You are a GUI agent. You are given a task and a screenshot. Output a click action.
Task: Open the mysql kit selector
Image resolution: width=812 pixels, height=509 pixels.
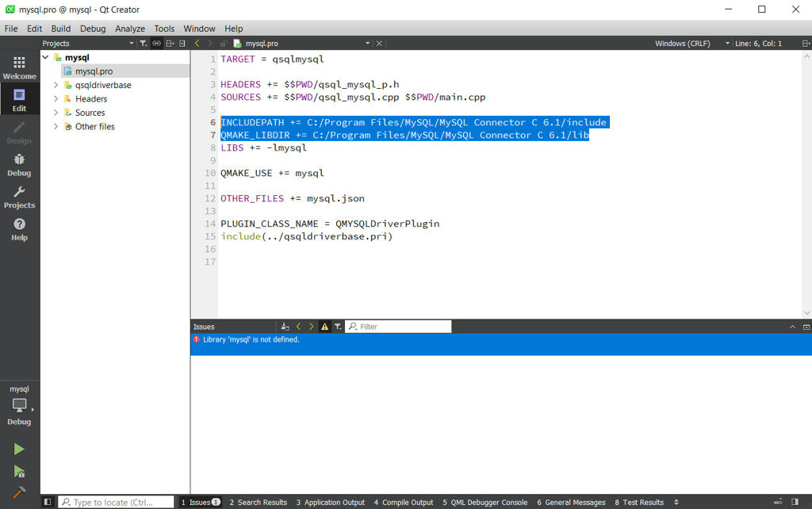[19, 405]
